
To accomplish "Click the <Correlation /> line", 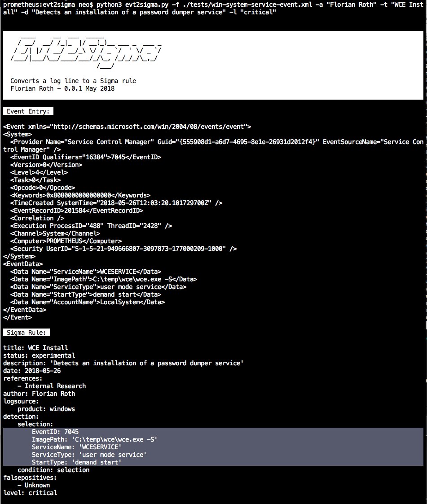I will (37, 218).
